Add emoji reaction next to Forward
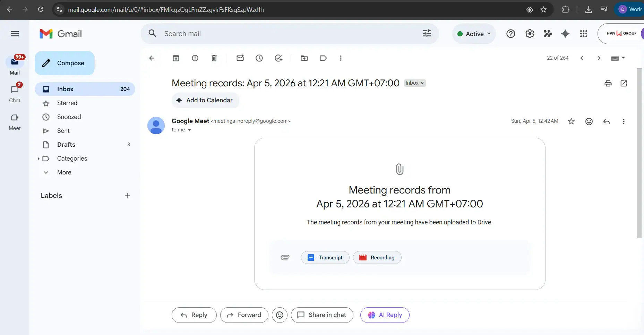Screen dimensions: 644x335 (280, 315)
